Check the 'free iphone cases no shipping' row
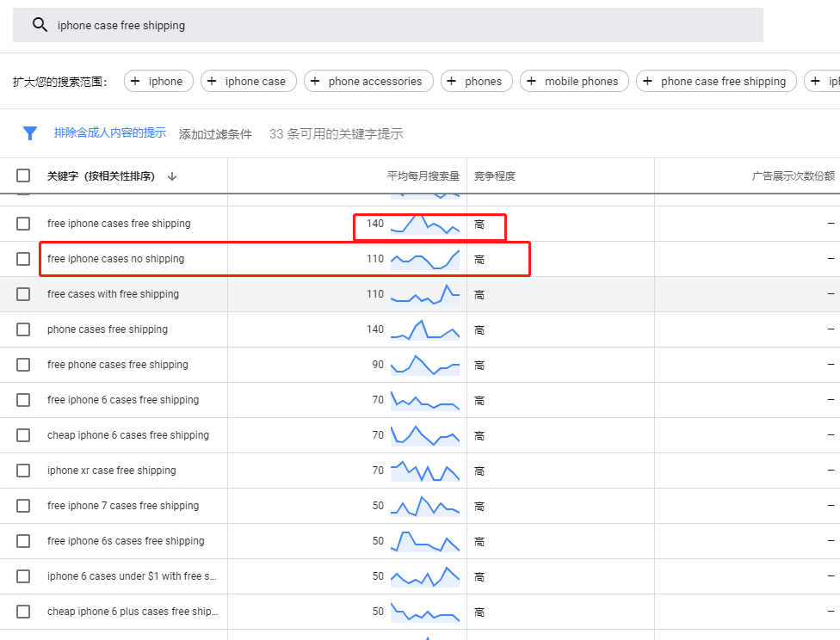This screenshot has height=640, width=840. click(23, 259)
